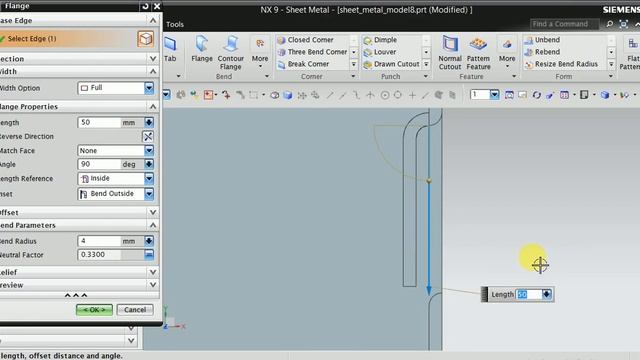
Task: Choose Break Corner command
Action: (x=303, y=64)
